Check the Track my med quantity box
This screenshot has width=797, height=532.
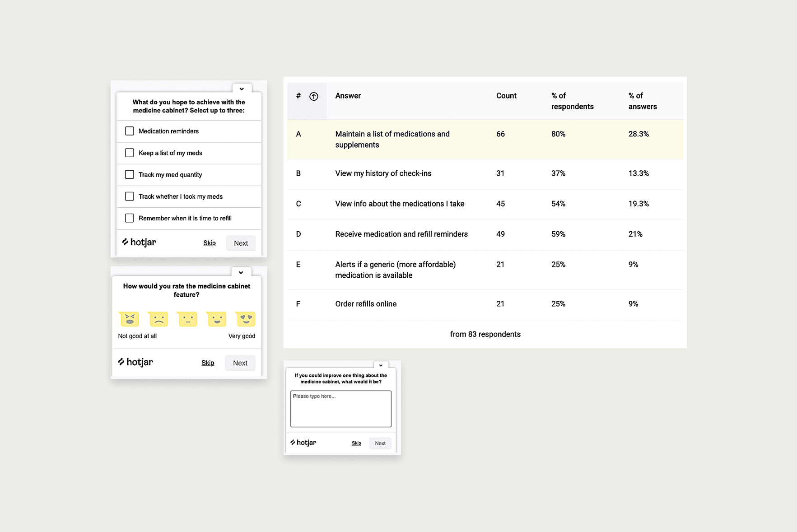pos(130,174)
